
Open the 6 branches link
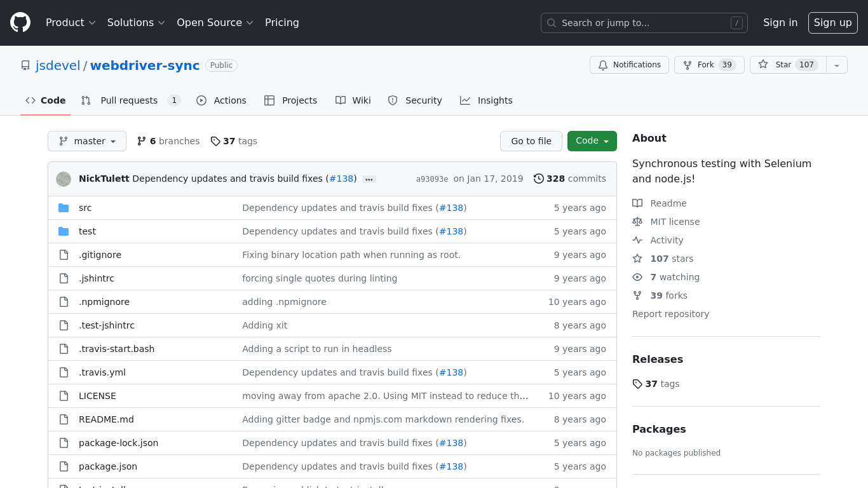(x=168, y=141)
